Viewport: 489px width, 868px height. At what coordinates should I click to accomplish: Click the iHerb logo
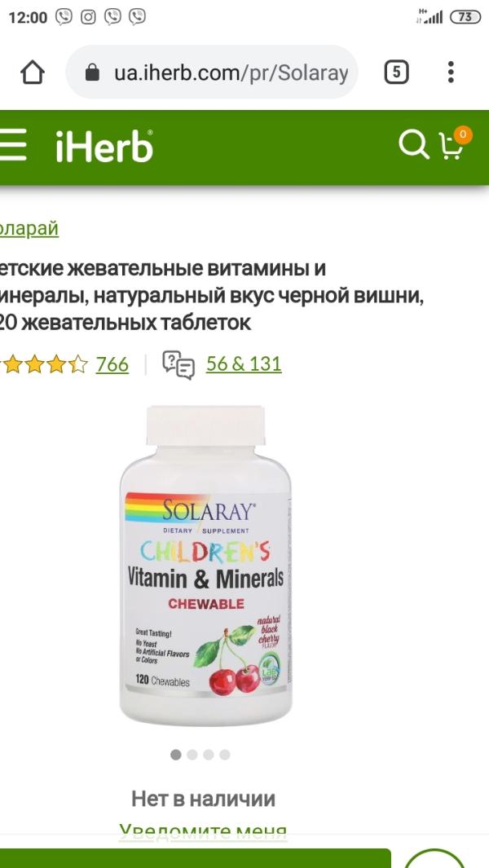pos(104,146)
